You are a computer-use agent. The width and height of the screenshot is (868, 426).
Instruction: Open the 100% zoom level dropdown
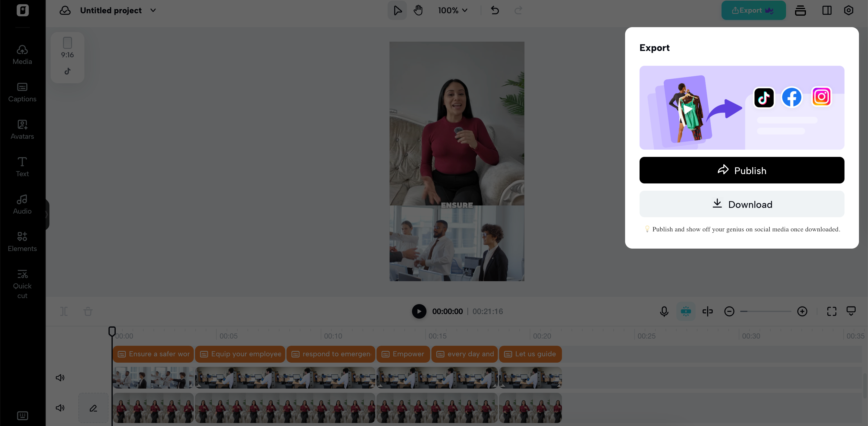452,10
